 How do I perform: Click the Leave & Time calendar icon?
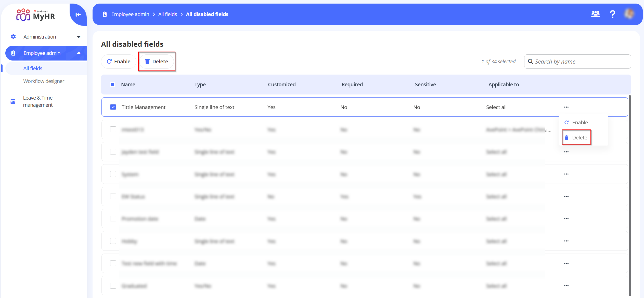tap(13, 101)
